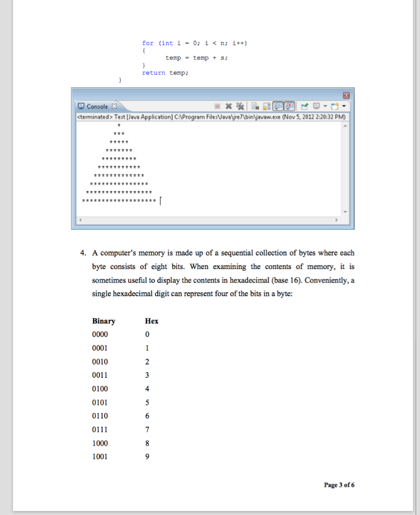Viewport: 420px width, 515px height.
Task: Select the terminated Test Java Application header line
Action: [x=211, y=117]
